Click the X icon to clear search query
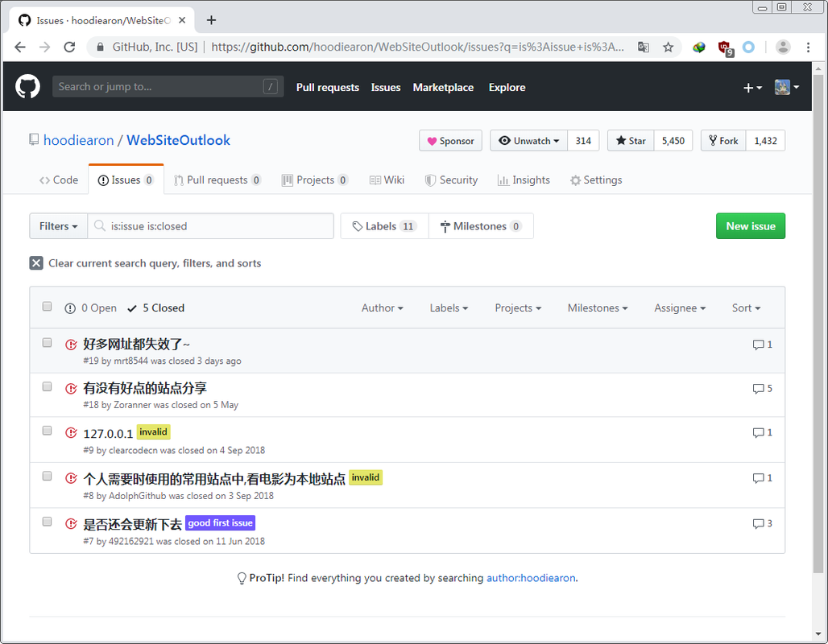 click(36, 263)
